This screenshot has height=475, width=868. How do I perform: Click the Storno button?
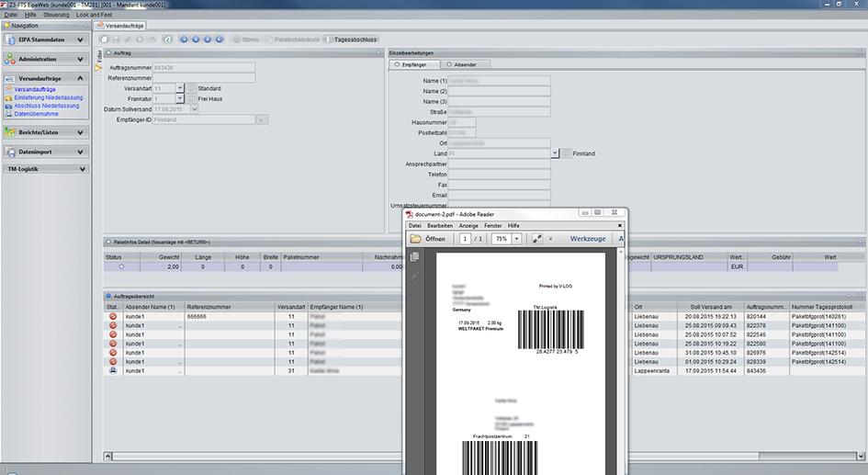[246, 40]
